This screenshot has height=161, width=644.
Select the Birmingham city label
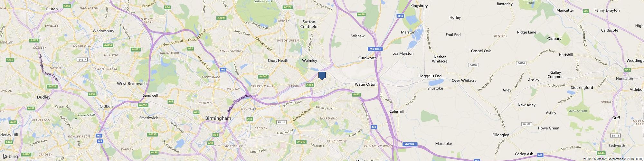218,118
